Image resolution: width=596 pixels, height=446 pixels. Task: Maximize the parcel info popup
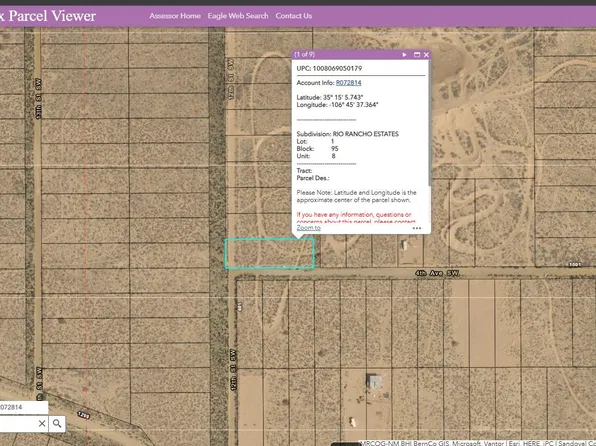(417, 55)
